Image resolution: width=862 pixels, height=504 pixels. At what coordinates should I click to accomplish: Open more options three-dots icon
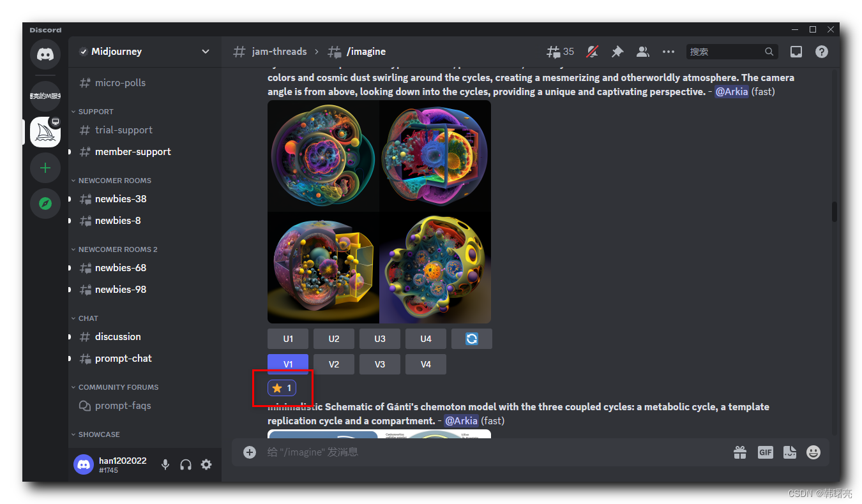coord(669,52)
